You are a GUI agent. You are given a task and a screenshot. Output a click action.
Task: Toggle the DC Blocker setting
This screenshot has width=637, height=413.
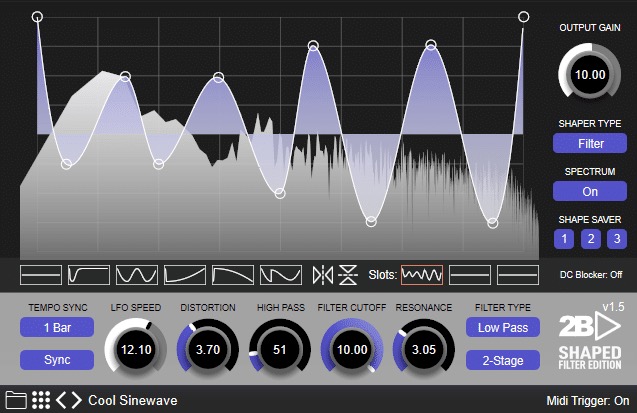[x=591, y=275]
